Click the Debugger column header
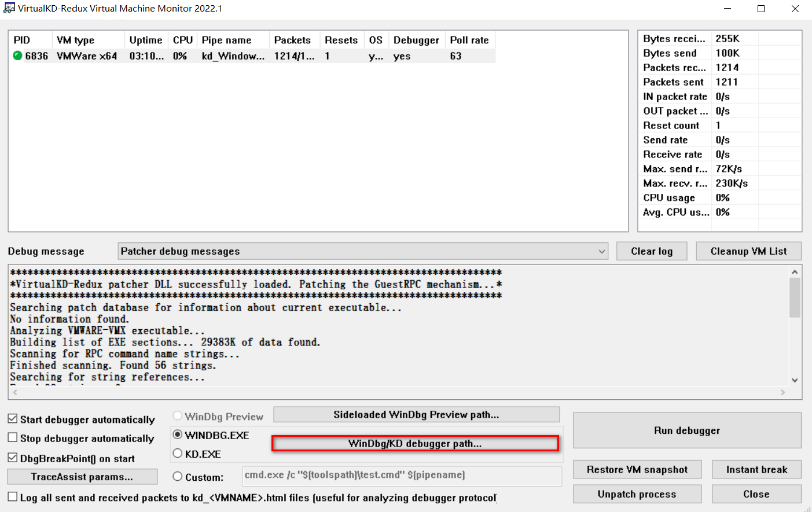Image resolution: width=812 pixels, height=512 pixels. coord(417,40)
